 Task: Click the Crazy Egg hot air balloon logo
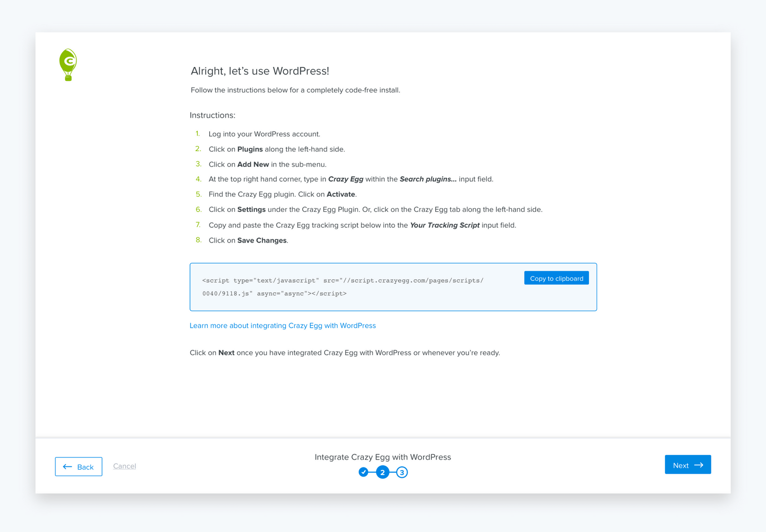click(68, 65)
